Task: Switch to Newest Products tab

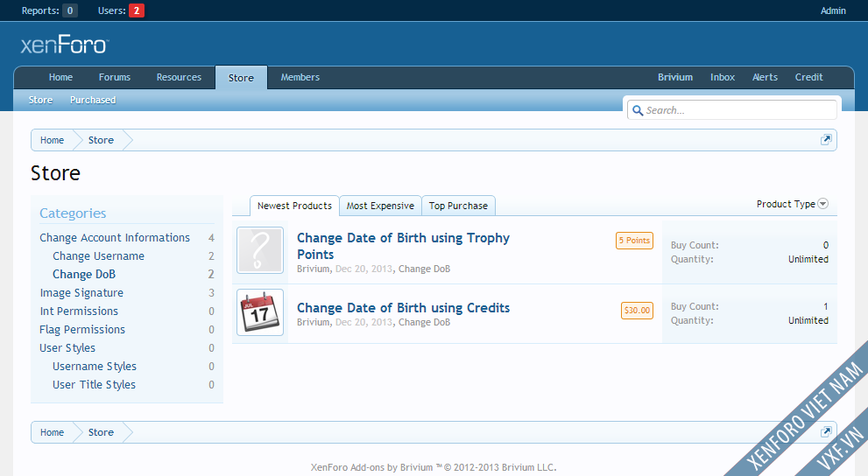Action: 294,206
